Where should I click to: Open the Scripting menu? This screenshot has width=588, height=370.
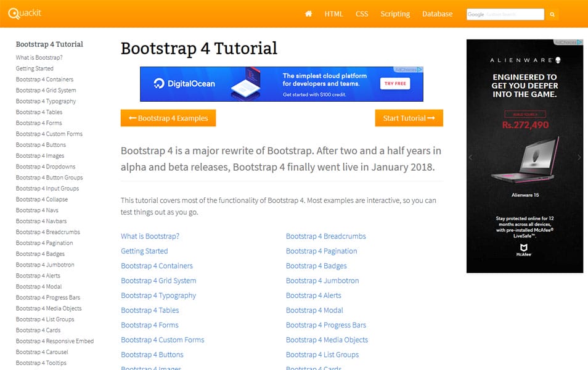(x=395, y=14)
